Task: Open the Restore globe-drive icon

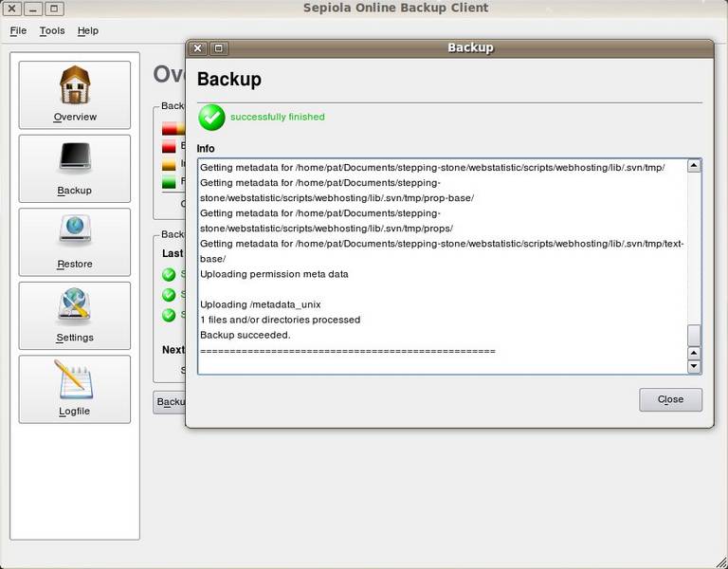Action: tap(75, 229)
